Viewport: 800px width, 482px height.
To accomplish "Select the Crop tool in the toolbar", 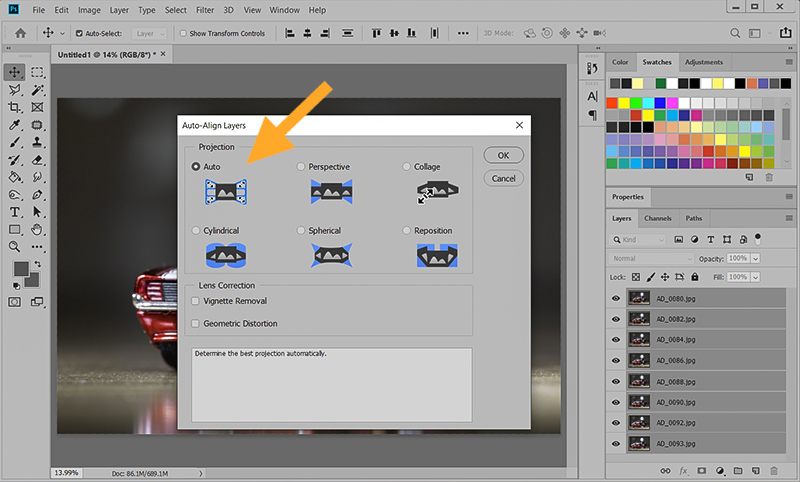I will point(15,107).
